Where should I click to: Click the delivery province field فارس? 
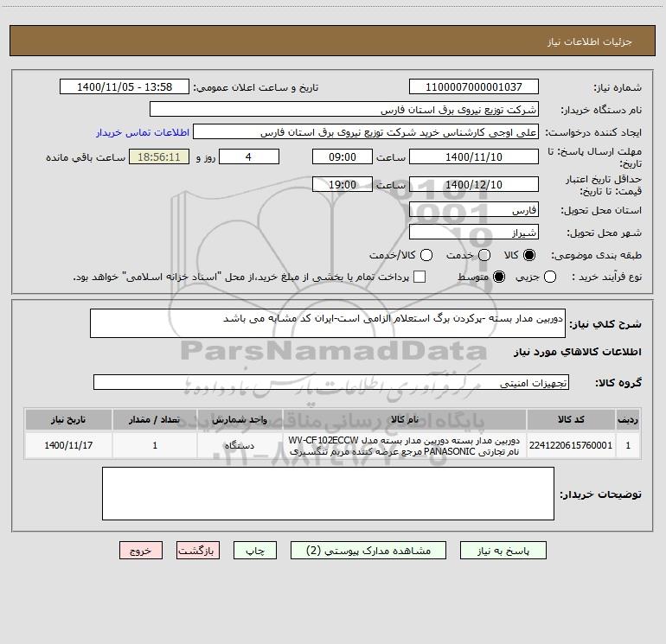(474, 210)
